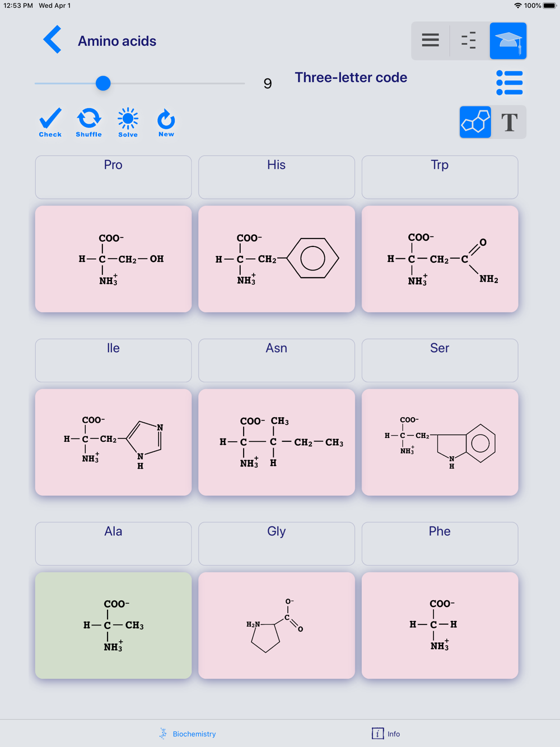Switch to the graduation cap quiz mode
This screenshot has height=747, width=560.
pos(508,41)
